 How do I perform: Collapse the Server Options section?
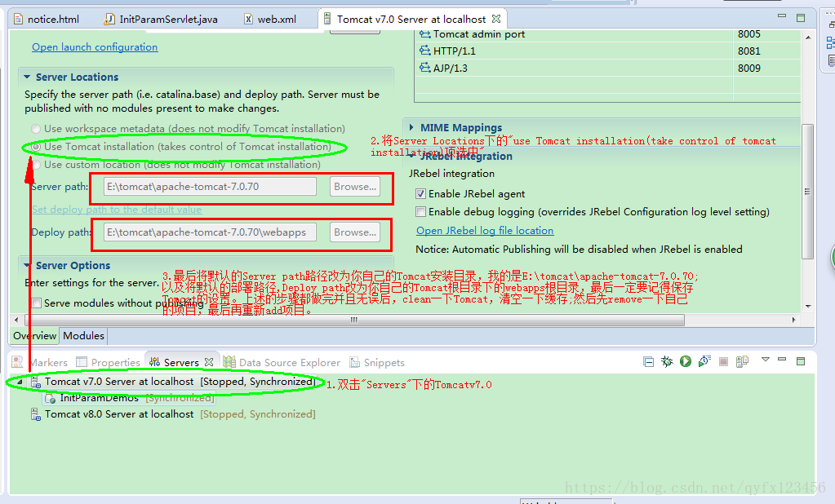click(27, 265)
